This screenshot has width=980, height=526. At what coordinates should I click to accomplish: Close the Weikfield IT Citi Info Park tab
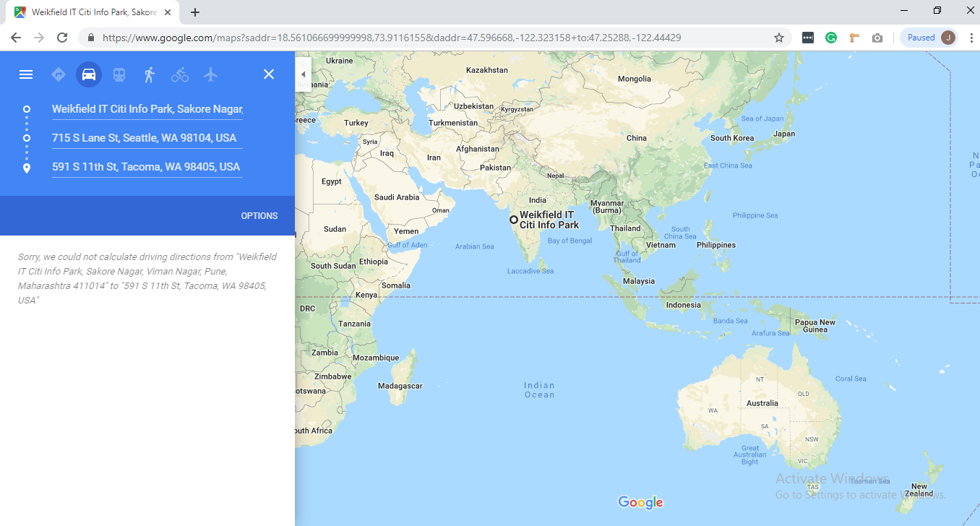[x=168, y=12]
